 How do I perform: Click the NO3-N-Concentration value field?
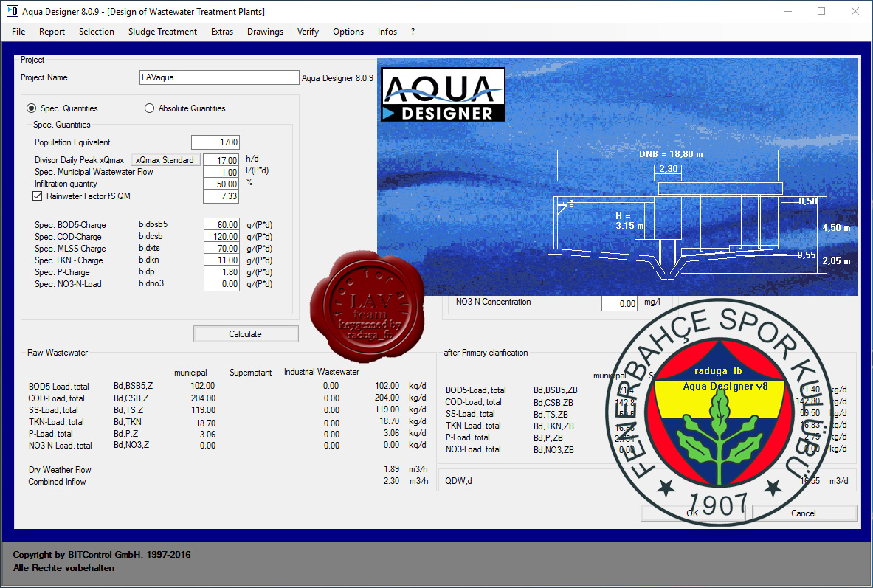tap(619, 303)
